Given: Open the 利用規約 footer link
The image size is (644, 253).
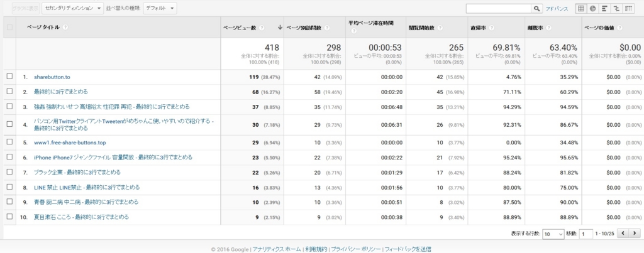Looking at the screenshot, I should 316,249.
